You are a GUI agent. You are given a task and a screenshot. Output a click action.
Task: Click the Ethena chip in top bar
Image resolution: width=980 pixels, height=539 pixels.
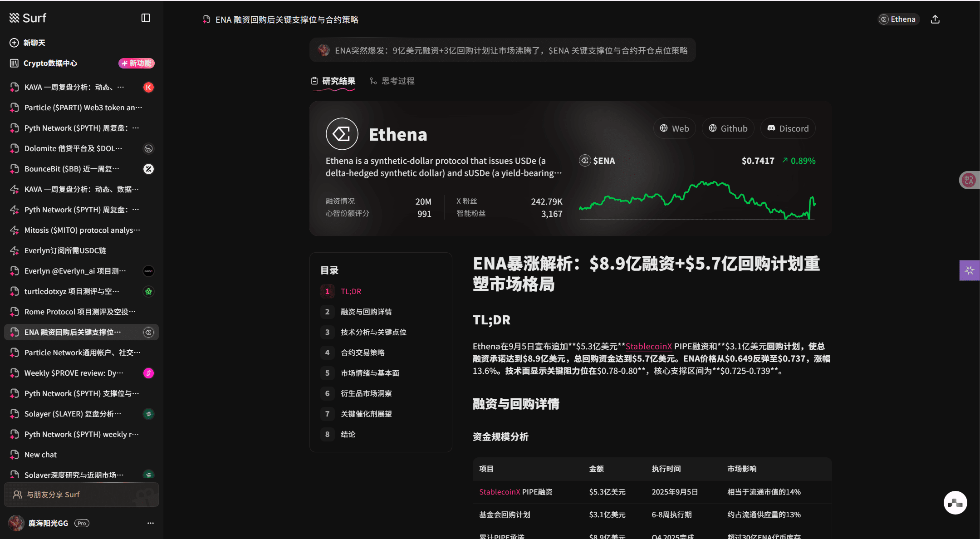(x=898, y=19)
